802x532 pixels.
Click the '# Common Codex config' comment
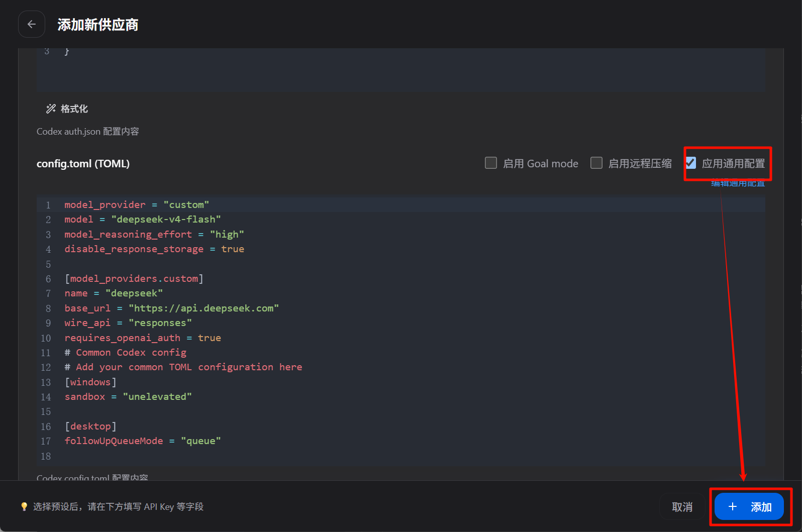click(126, 352)
